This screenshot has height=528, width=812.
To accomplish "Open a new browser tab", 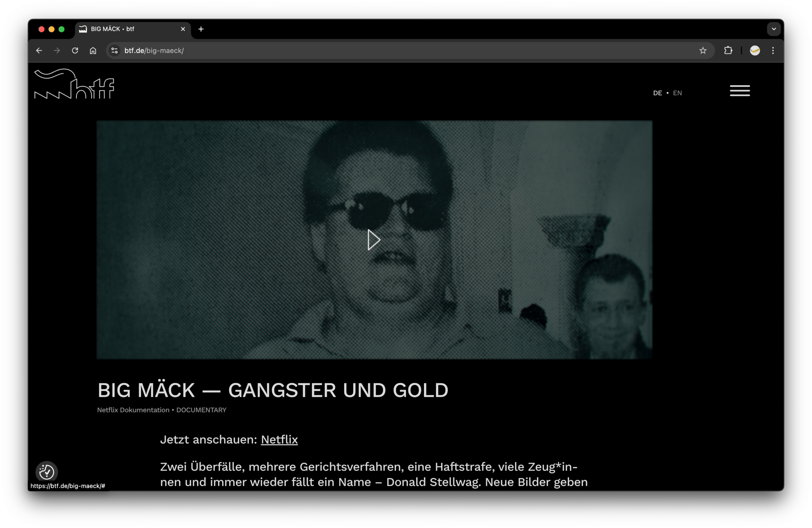I will tap(201, 29).
